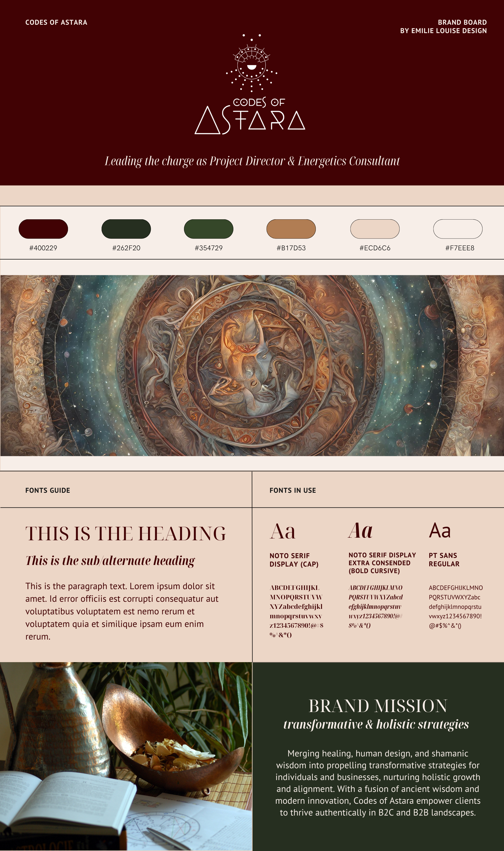Click the PT Sans Regular Aa sample
504x851 pixels.
tap(439, 530)
